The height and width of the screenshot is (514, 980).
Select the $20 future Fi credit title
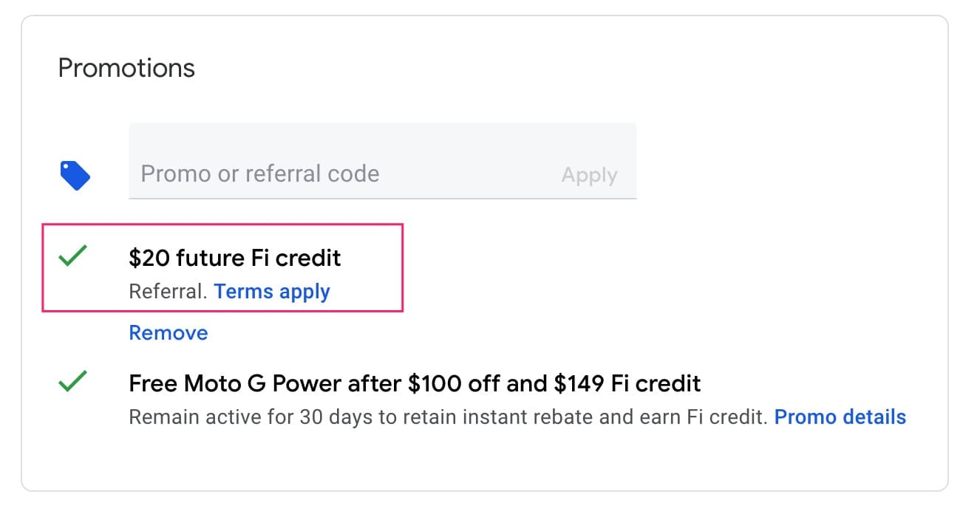pos(235,258)
